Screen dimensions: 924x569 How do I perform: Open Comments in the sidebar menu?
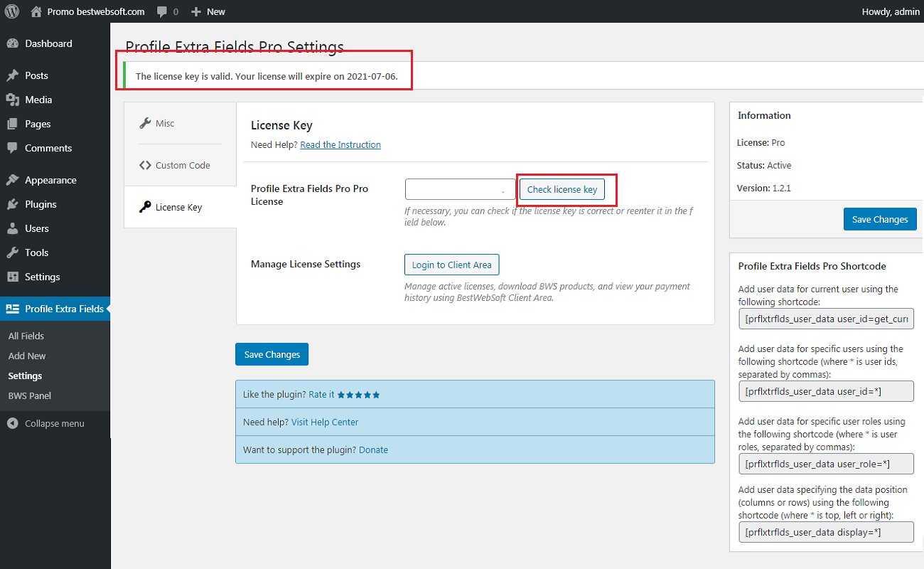pos(55,148)
